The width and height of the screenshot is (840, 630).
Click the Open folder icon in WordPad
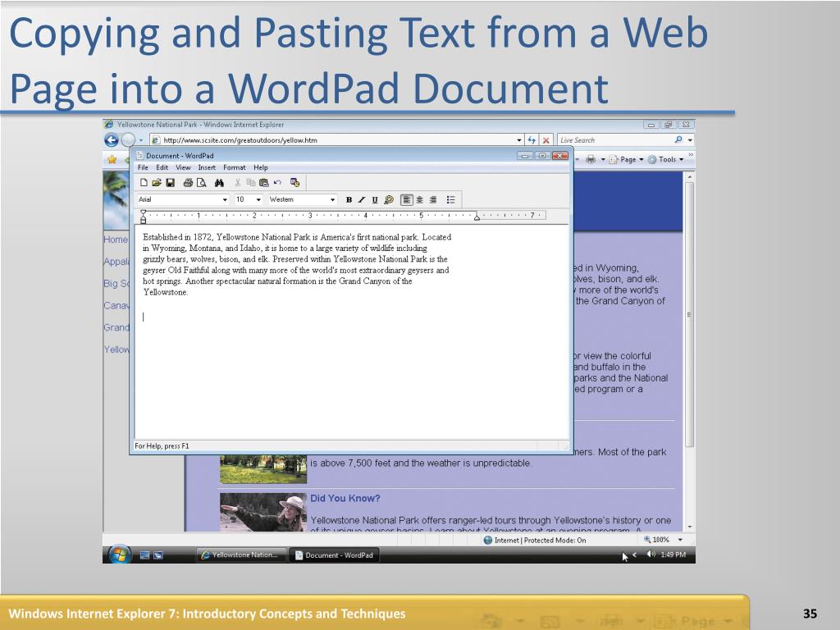pyautogui.click(x=157, y=183)
